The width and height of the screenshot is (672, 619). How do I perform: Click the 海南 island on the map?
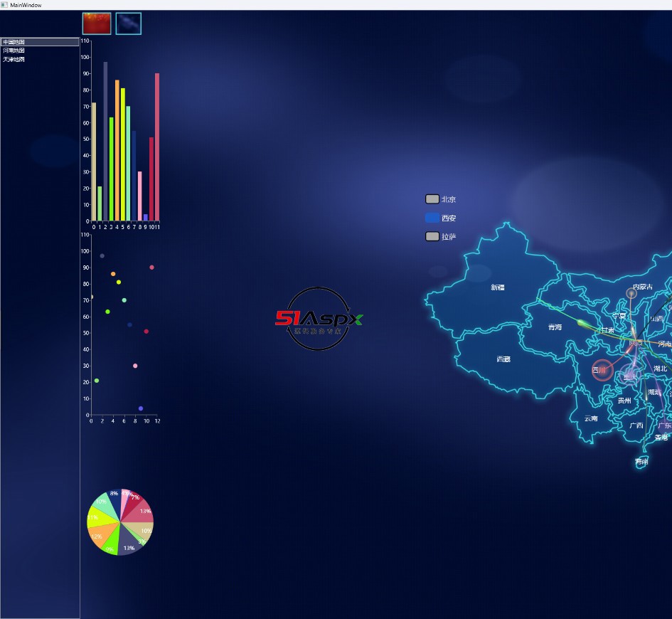click(641, 462)
